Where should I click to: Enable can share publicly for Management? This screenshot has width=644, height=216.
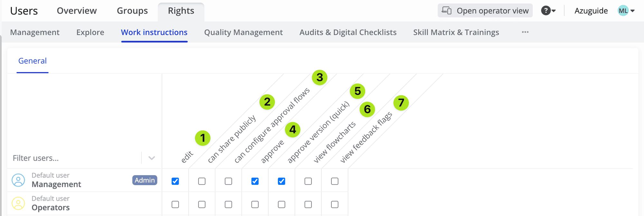point(202,181)
